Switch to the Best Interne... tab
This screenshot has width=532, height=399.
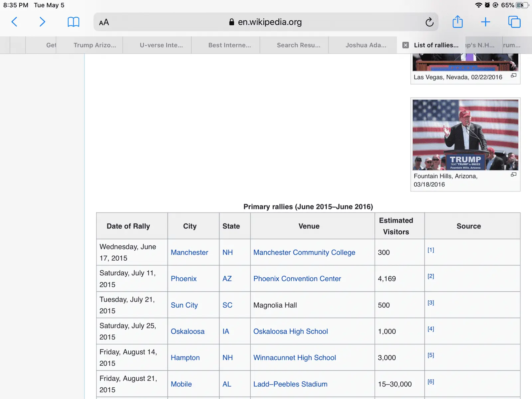(229, 45)
